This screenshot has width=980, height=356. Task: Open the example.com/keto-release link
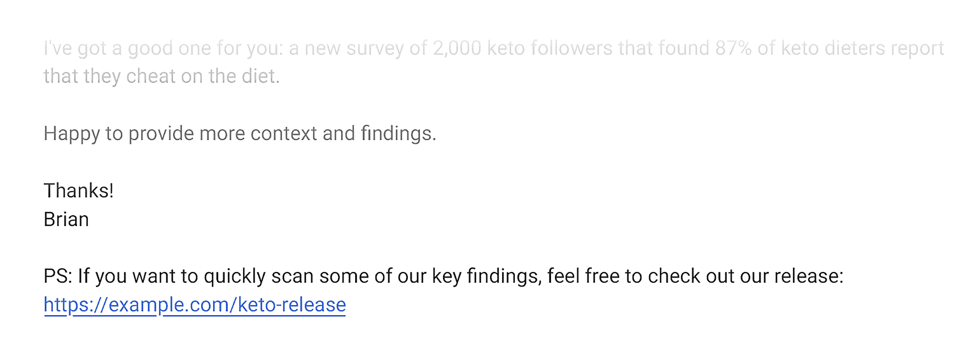tap(195, 305)
